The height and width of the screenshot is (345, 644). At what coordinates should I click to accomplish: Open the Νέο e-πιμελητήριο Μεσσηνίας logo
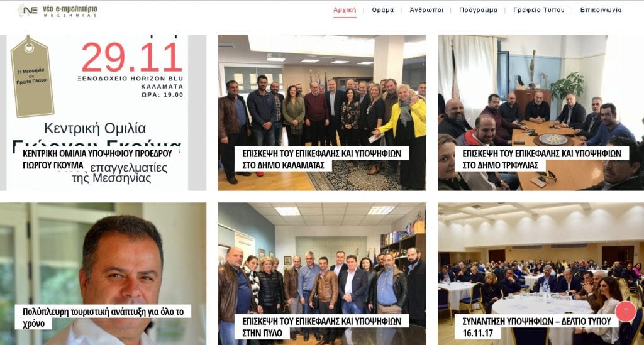pyautogui.click(x=57, y=11)
